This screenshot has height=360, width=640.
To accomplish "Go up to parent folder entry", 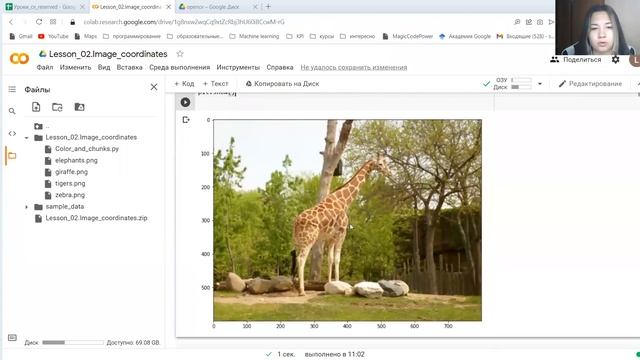I will point(42,126).
